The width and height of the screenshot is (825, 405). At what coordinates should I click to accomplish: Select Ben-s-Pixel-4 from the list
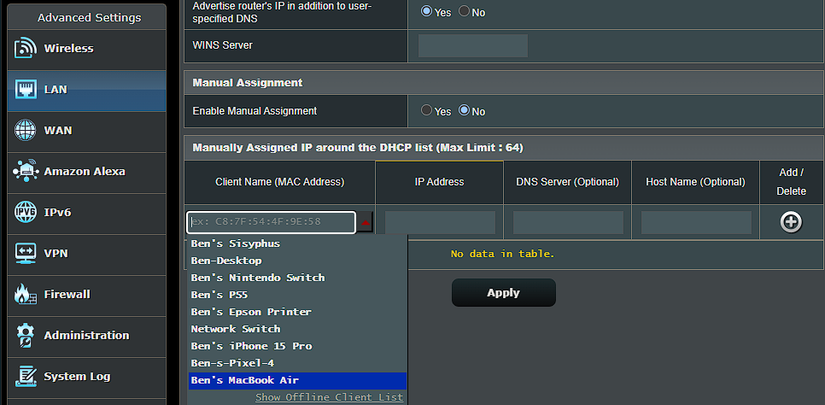click(297, 363)
